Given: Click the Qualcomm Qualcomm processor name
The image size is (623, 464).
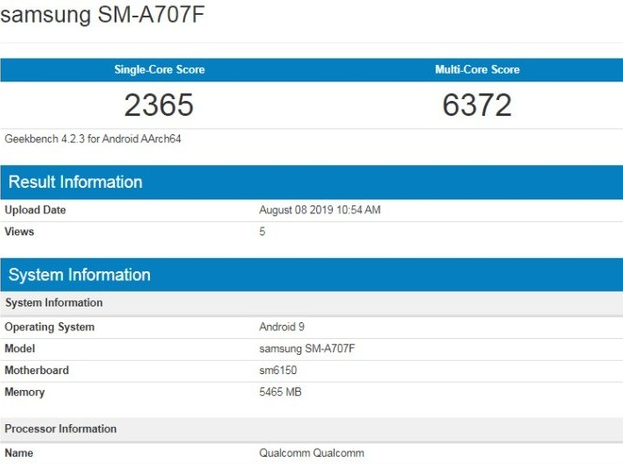Looking at the screenshot, I should [312, 453].
